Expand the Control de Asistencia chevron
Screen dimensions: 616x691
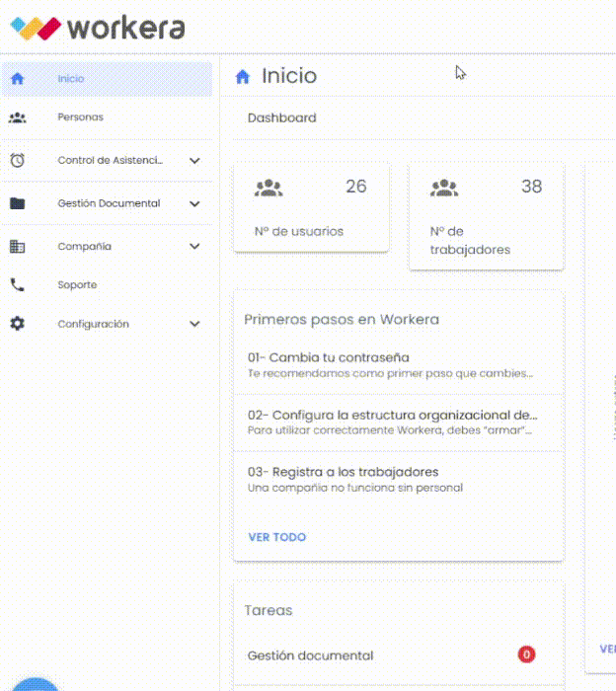point(194,160)
